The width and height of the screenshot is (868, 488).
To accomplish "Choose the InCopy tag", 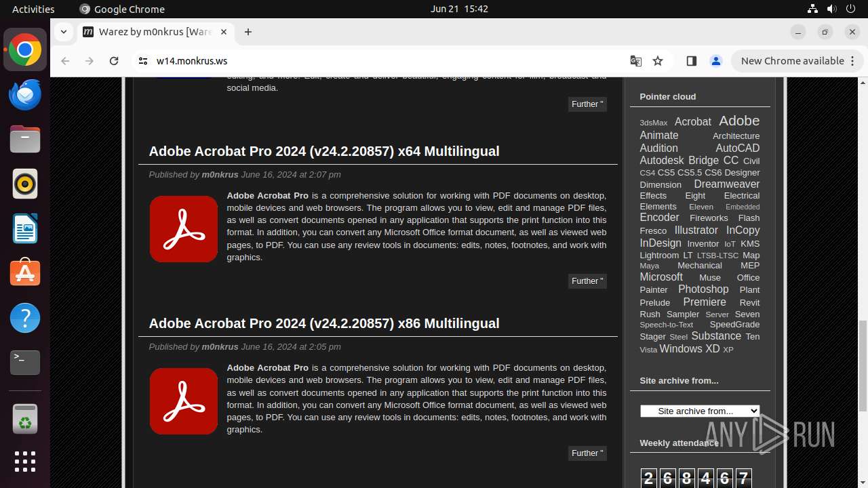I will click(743, 230).
